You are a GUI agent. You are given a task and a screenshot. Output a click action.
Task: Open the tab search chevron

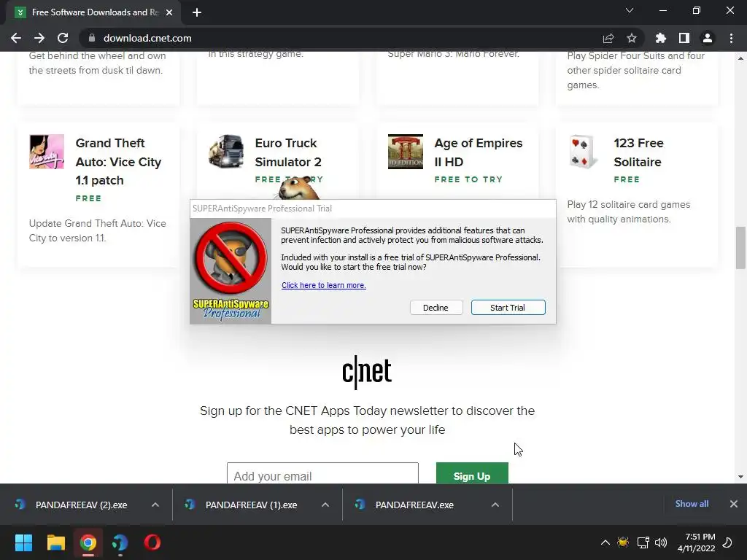coord(630,10)
